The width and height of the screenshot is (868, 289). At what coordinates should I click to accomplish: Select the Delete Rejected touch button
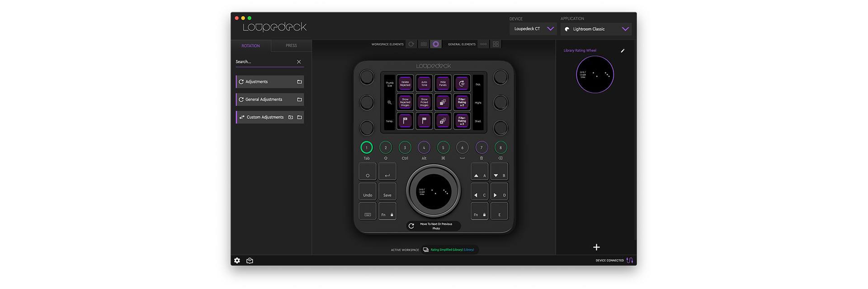click(405, 84)
